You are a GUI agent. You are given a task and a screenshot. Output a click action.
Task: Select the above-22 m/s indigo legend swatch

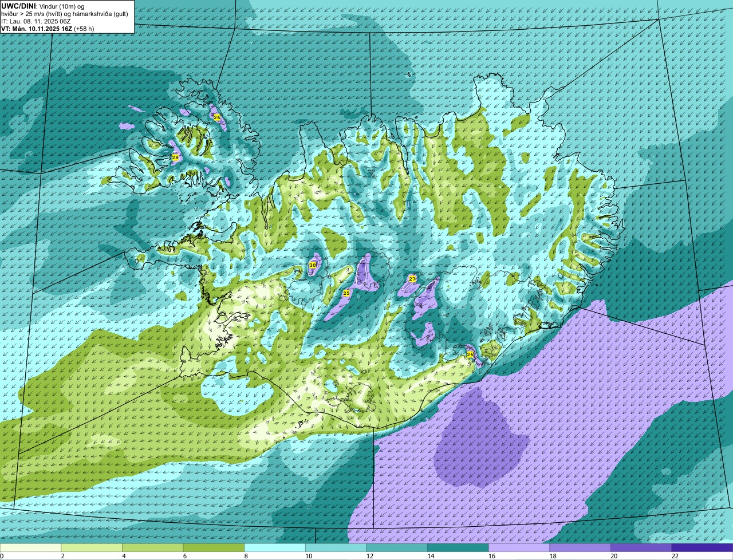pyautogui.click(x=702, y=547)
